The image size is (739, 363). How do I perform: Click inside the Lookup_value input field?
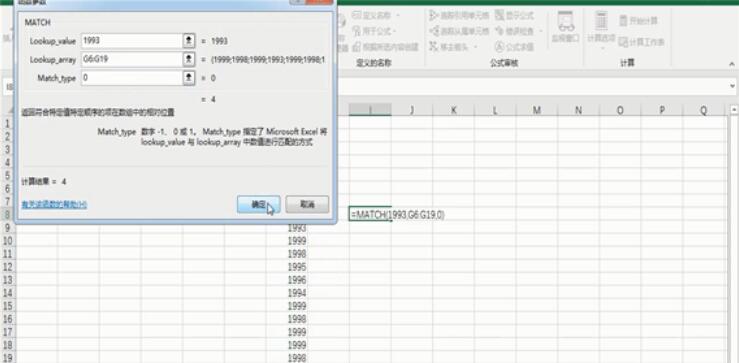131,41
